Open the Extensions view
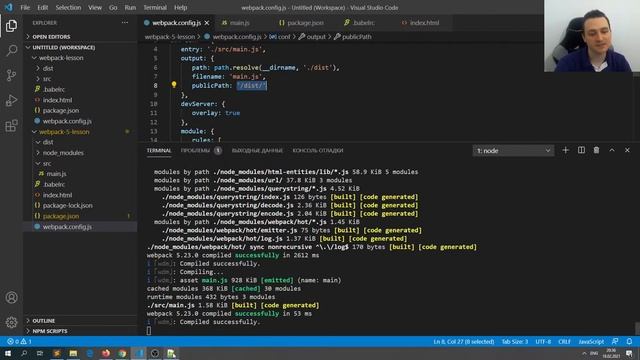This screenshot has height=360, width=640. tap(11, 125)
